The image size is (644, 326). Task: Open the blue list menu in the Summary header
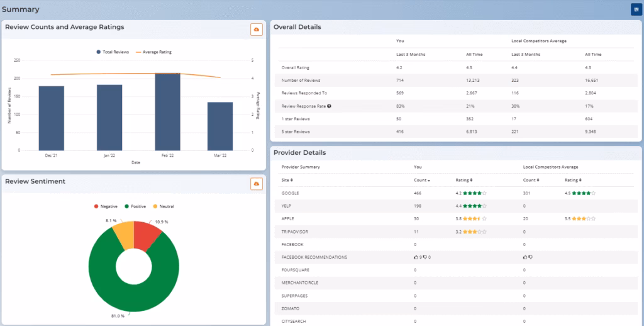tap(636, 9)
